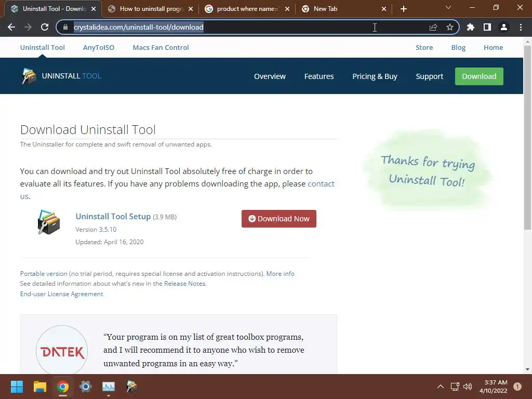Screen dimensions: 532x399
Task: Go to the Home page
Action: point(494,47)
